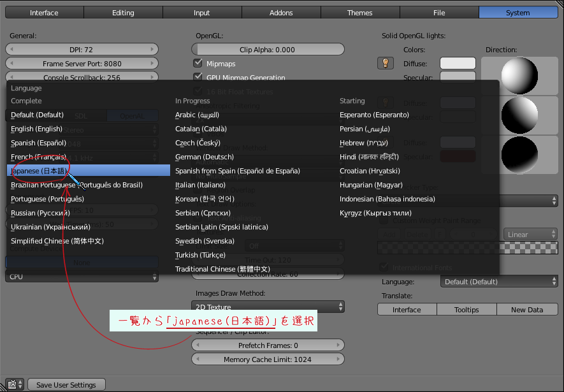Toggle Translate Interface button
Screen dimensions: 564x392
(x=407, y=310)
